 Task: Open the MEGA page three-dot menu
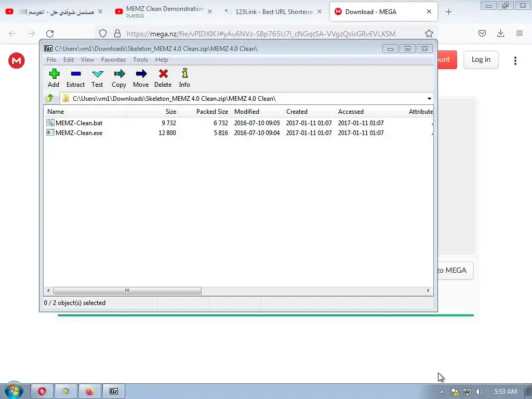[515, 61]
